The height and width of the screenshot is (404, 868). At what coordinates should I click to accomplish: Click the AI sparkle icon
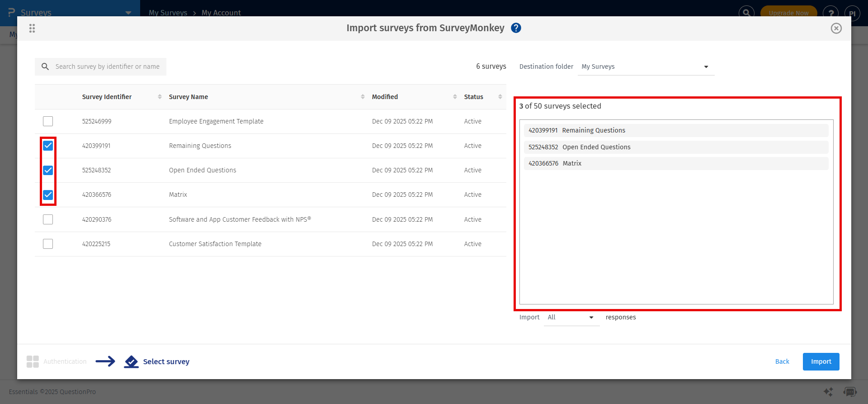click(828, 392)
